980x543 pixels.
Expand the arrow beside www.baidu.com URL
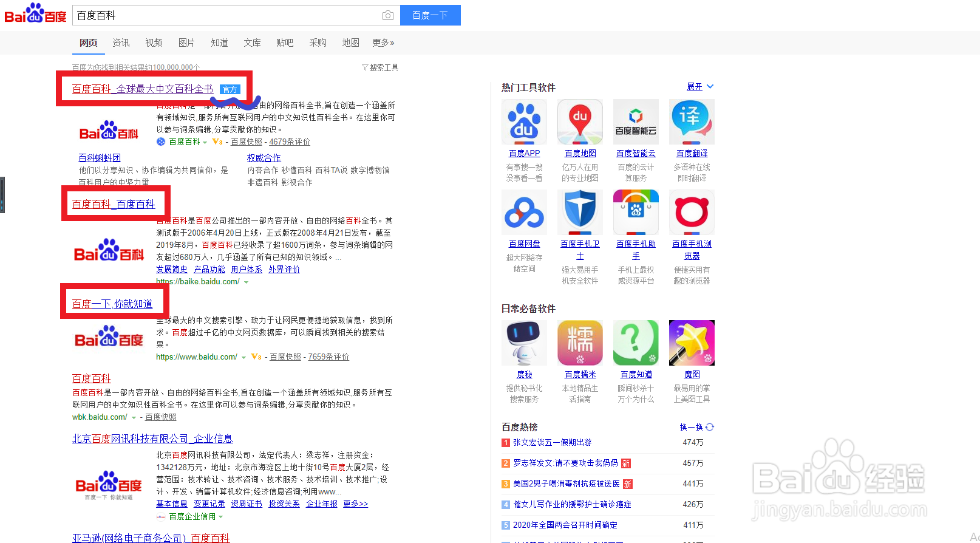243,357
